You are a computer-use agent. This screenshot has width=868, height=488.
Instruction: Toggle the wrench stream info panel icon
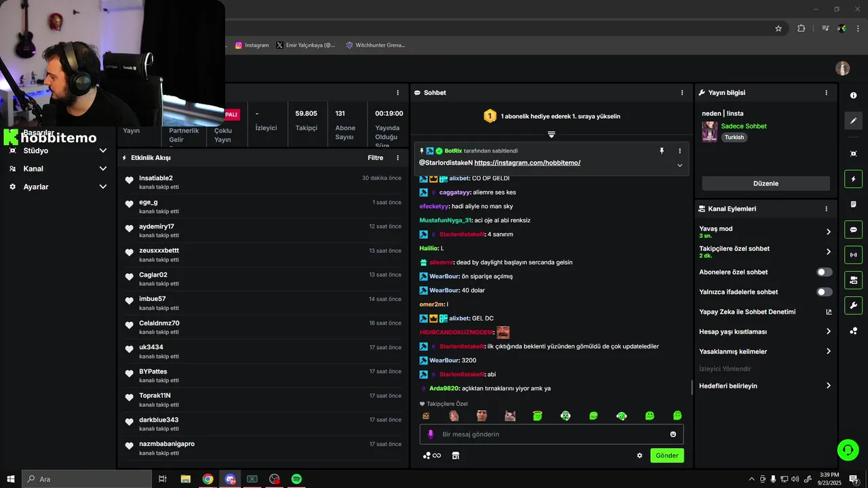853,305
